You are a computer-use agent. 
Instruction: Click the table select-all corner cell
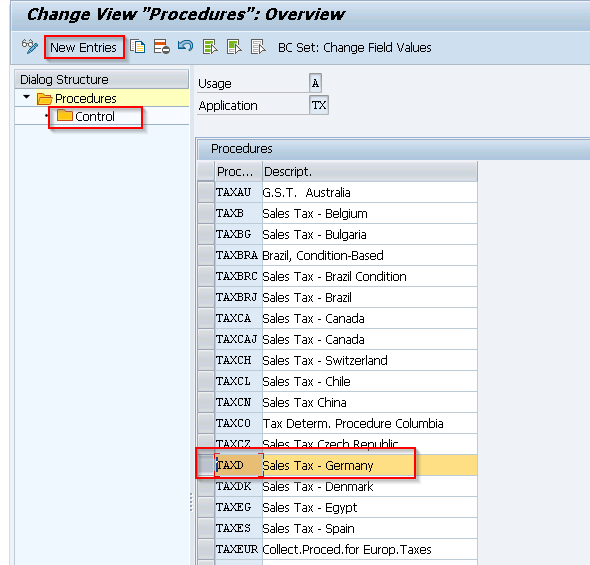[x=206, y=172]
